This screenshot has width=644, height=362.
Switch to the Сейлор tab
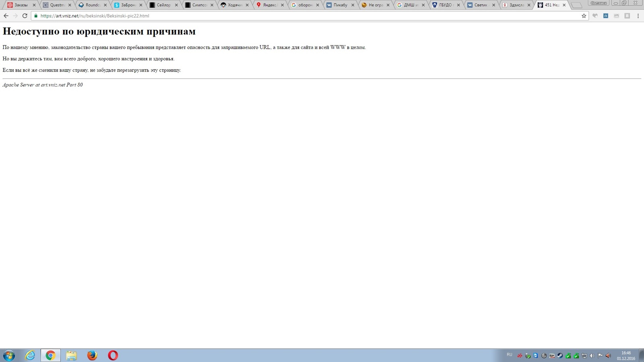tap(163, 5)
